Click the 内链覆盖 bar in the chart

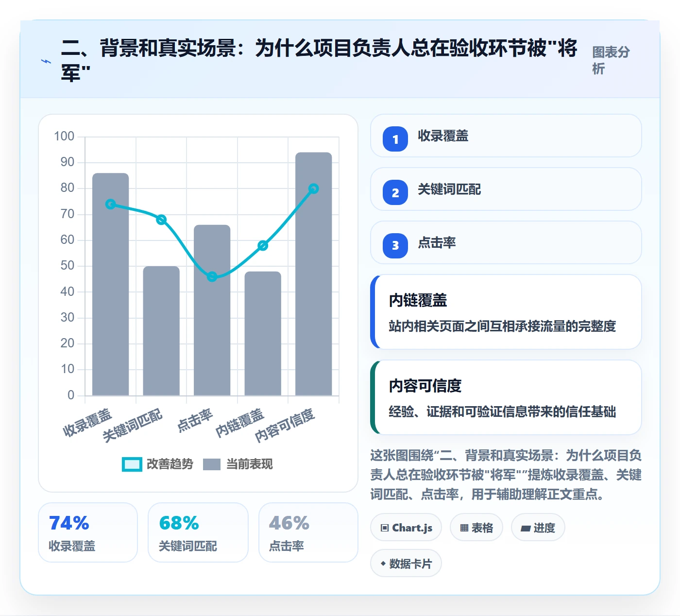pos(263,333)
